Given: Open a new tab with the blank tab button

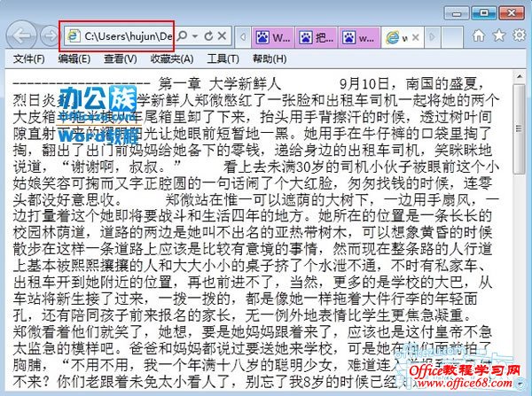Looking at the screenshot, I should coord(452,37).
